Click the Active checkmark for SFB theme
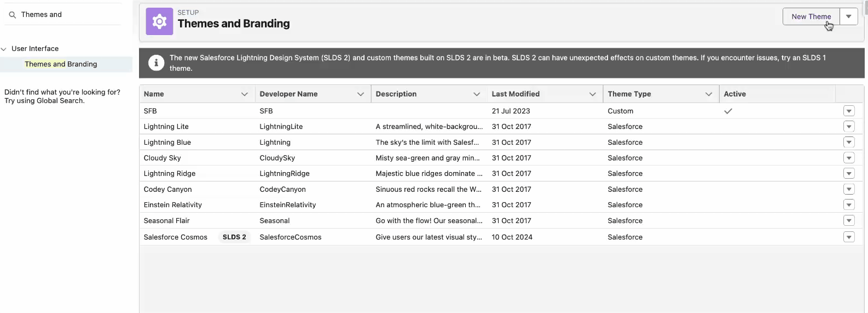The width and height of the screenshot is (868, 313). (x=728, y=111)
